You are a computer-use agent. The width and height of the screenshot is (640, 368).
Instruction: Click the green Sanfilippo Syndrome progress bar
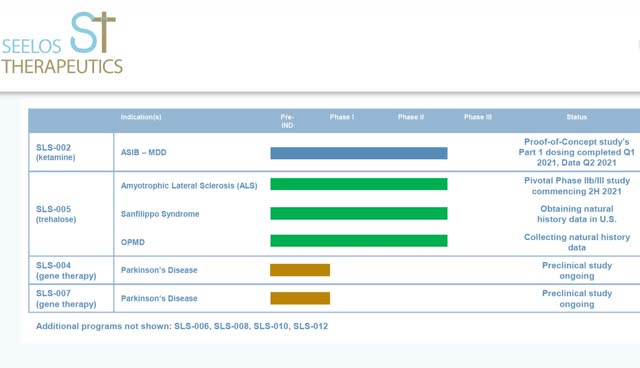[x=359, y=213]
